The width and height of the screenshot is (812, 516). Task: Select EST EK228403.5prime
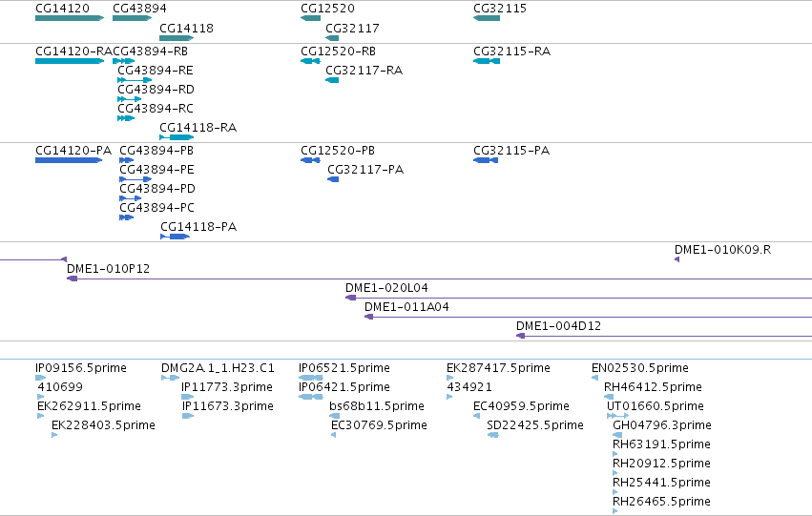click(x=54, y=435)
